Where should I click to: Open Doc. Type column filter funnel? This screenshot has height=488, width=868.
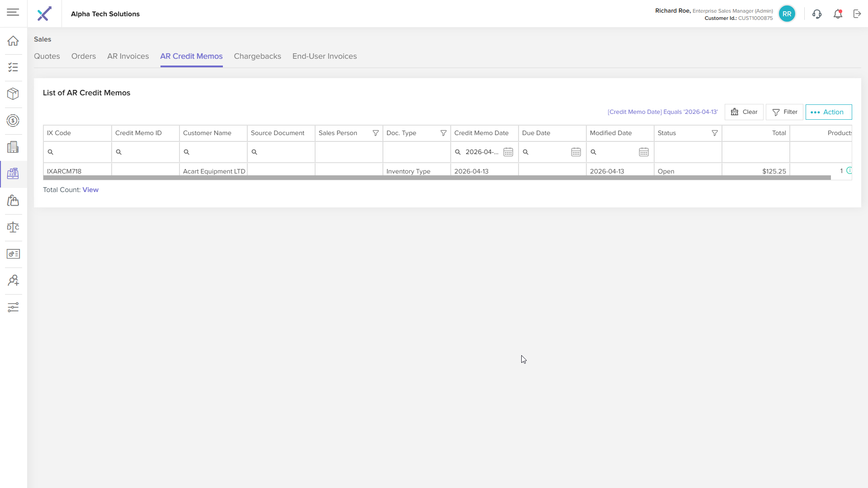[443, 133]
